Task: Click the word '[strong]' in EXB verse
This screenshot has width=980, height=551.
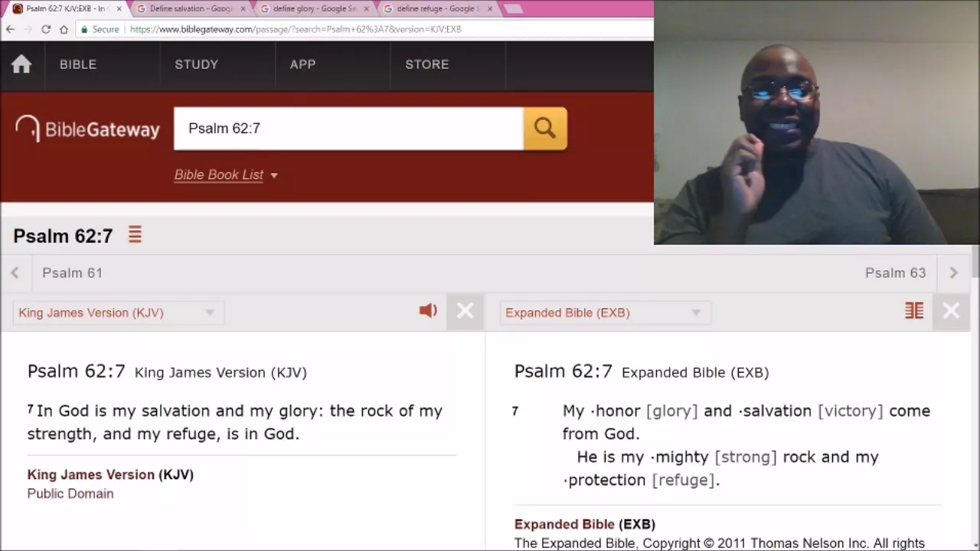Action: pyautogui.click(x=745, y=457)
